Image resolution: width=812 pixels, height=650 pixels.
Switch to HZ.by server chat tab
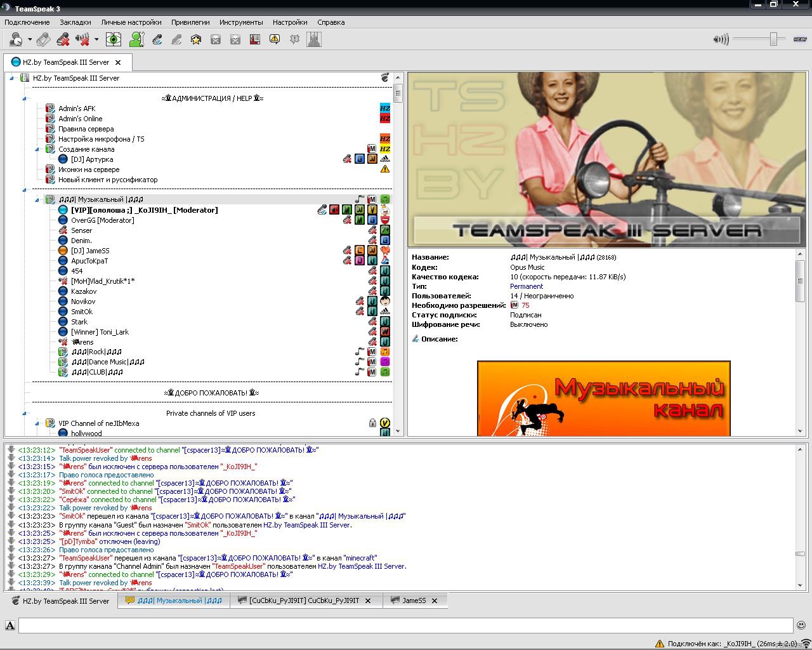click(x=60, y=600)
